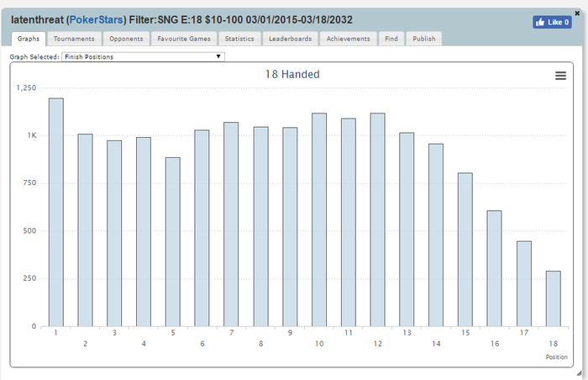Click the "250" y-axis label
The image size is (588, 380).
coord(29,278)
